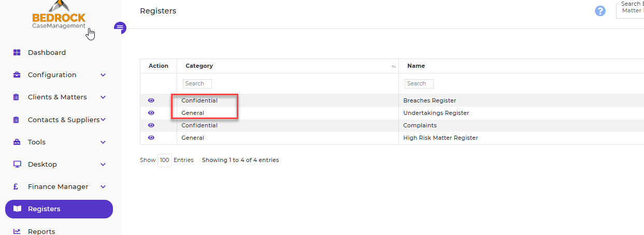Collapse sidebar with the hamburger menu icon

click(120, 27)
